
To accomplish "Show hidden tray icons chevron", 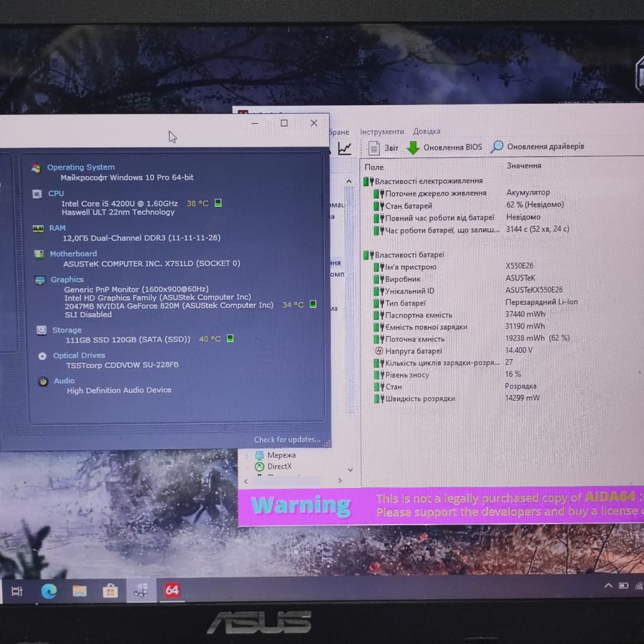I will [x=609, y=585].
